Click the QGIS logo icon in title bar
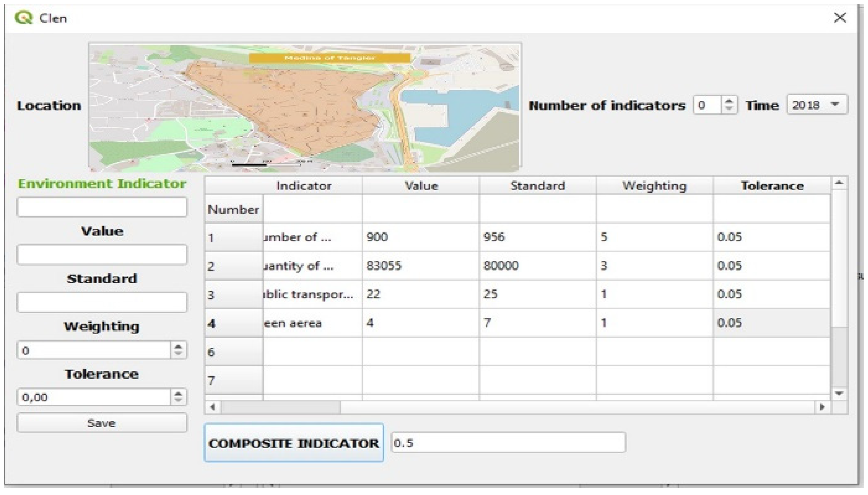Viewport: 868px width, 495px height. 23,17
